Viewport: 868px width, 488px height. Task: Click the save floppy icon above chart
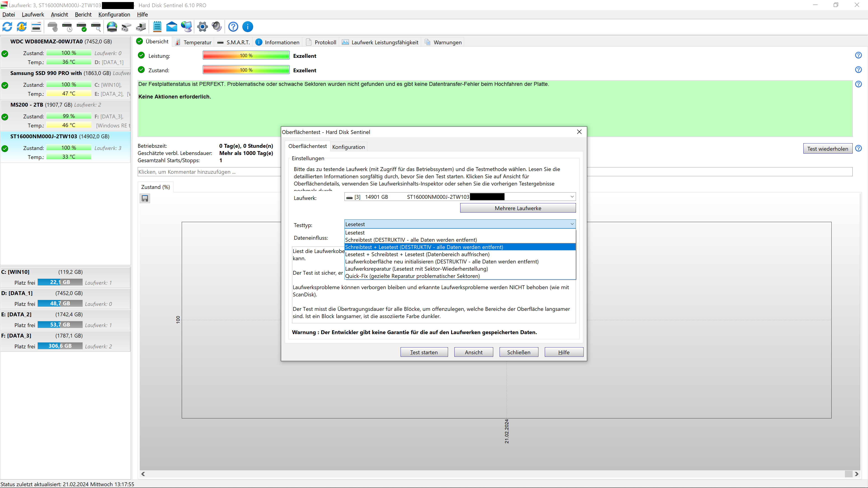145,198
